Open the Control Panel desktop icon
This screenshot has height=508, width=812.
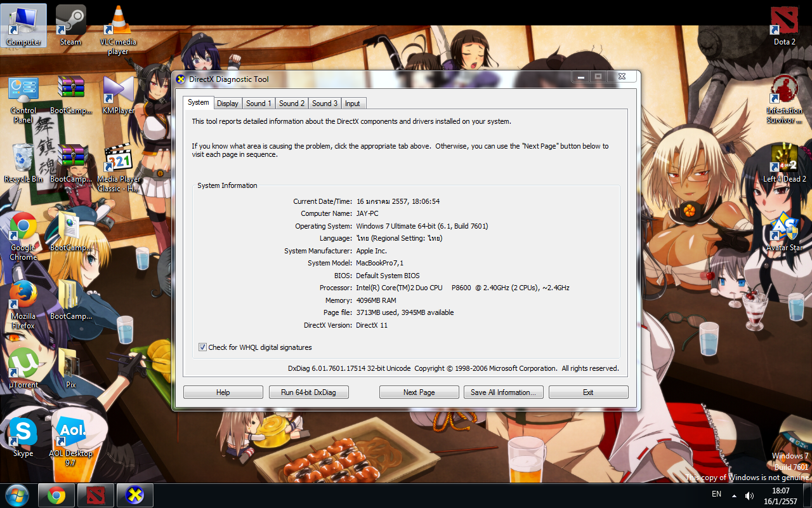click(23, 100)
